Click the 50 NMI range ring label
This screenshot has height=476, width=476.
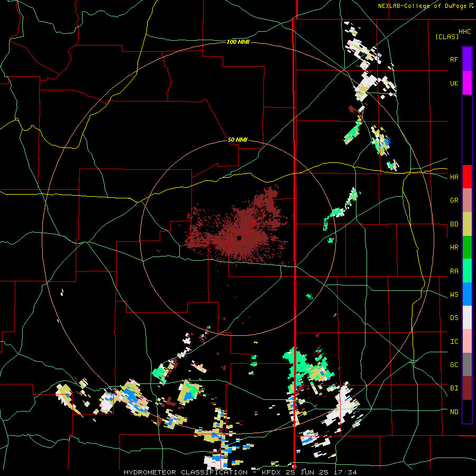[x=237, y=140]
